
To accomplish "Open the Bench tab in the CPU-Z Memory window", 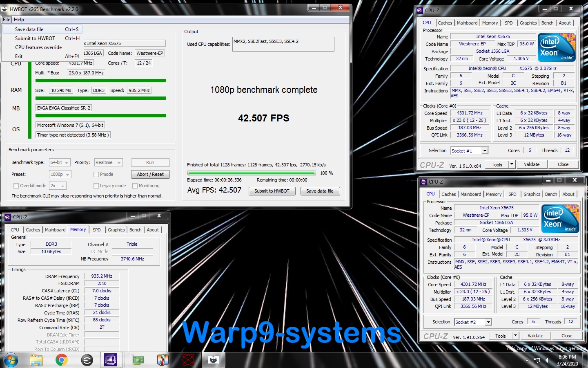I will [x=136, y=230].
